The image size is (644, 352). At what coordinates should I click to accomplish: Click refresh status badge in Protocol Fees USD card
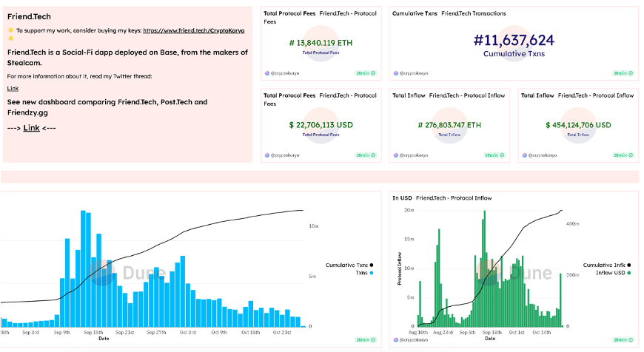(366, 155)
